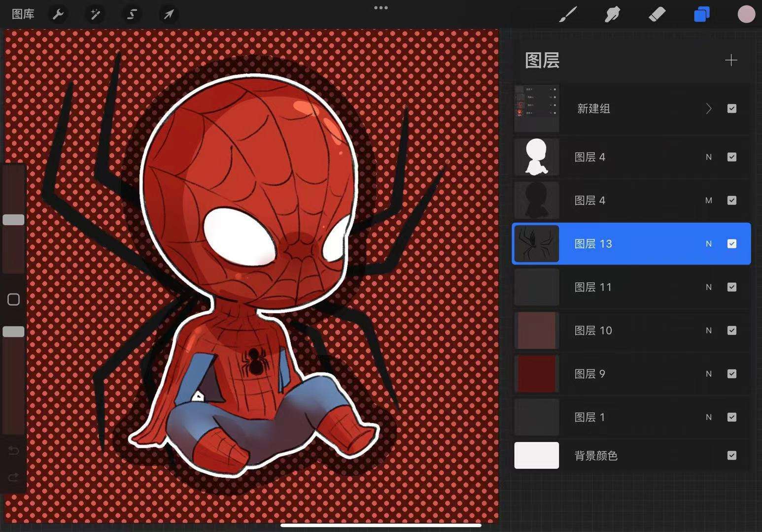Image resolution: width=762 pixels, height=532 pixels.
Task: Select the 新建组 group name
Action: pos(593,108)
